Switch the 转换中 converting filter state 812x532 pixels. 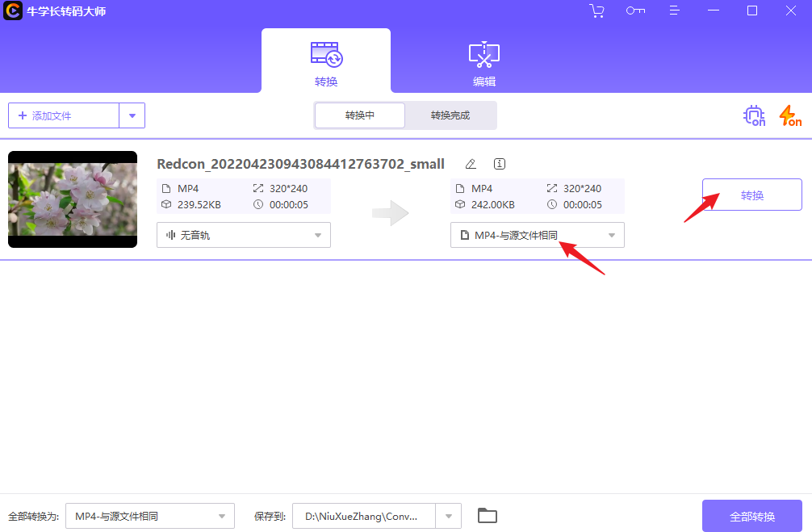pos(359,115)
